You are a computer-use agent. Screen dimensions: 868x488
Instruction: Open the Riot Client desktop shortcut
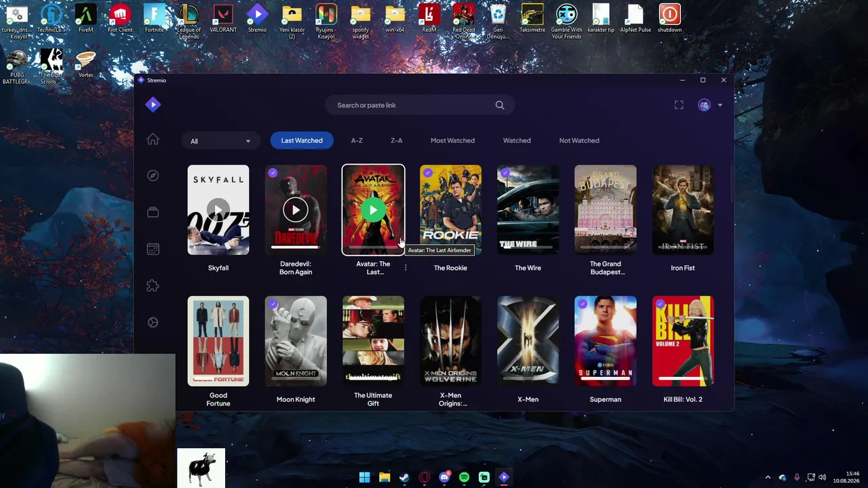click(120, 19)
